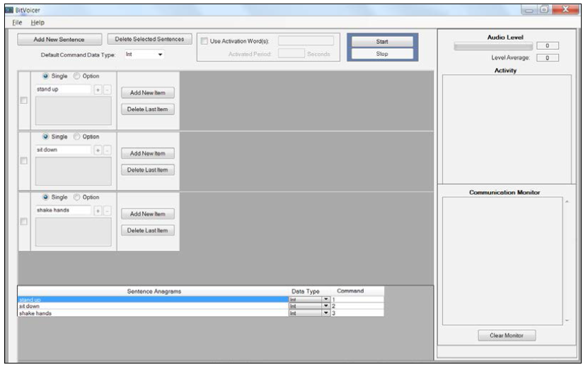This screenshot has height=372, width=588.
Task: Check the 'stand up' sentence selection box
Action: [x=23, y=100]
